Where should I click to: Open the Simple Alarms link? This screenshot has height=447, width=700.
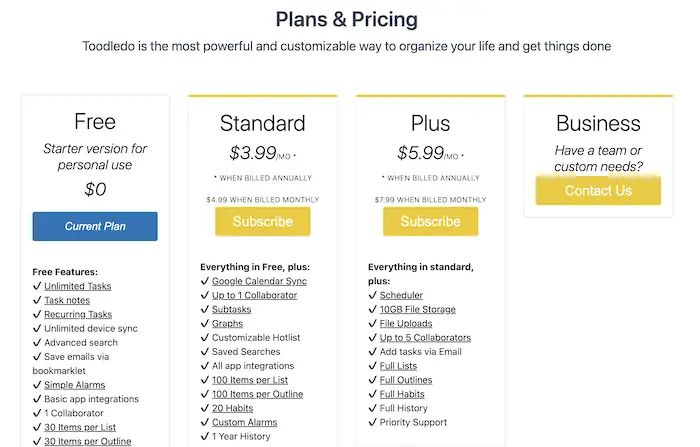(75, 385)
